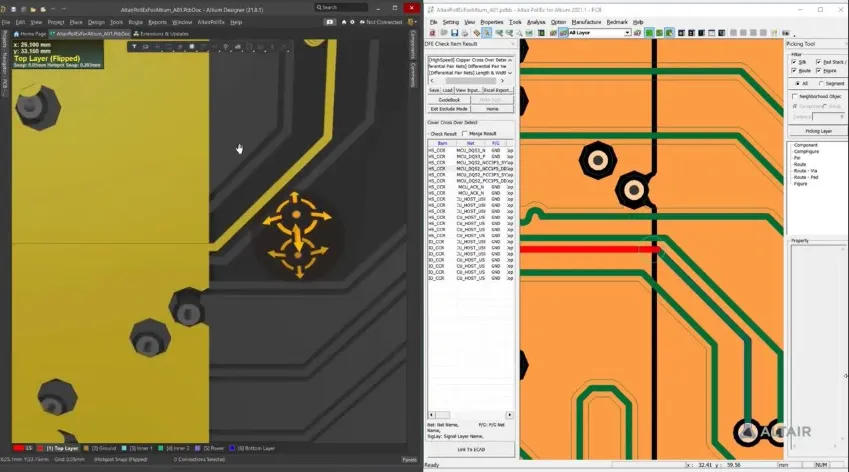This screenshot has width=849, height=472.
Task: Click the chart icon in Altium active bar
Action: [238, 47]
